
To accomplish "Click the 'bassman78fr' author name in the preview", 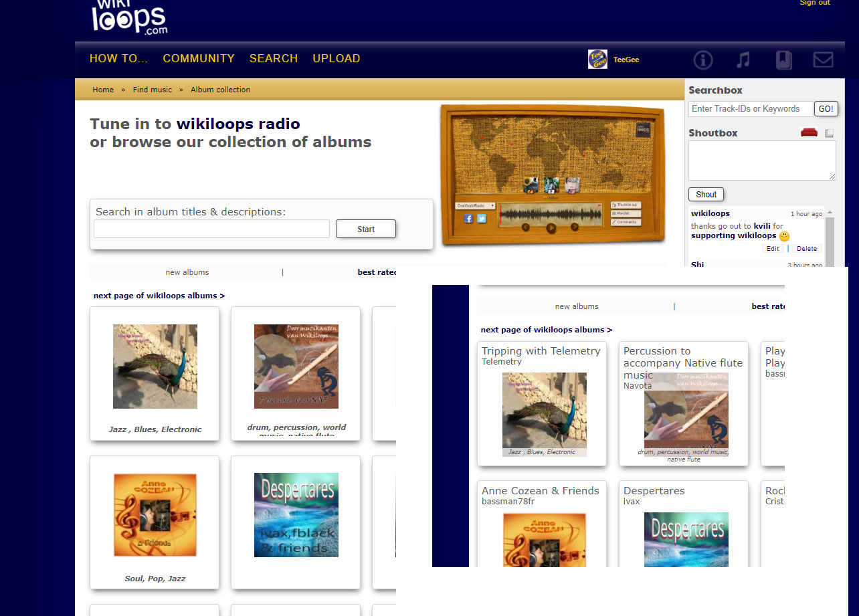I will pos(508,501).
